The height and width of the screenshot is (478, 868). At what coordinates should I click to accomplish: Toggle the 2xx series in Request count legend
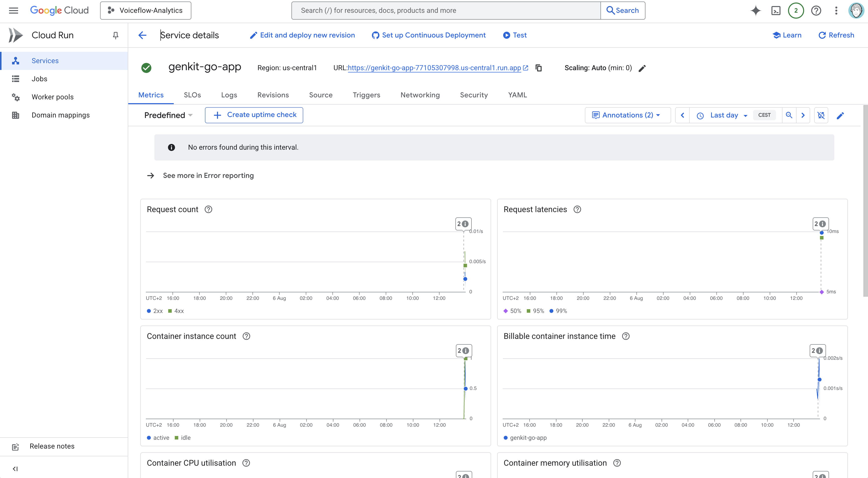(x=155, y=311)
